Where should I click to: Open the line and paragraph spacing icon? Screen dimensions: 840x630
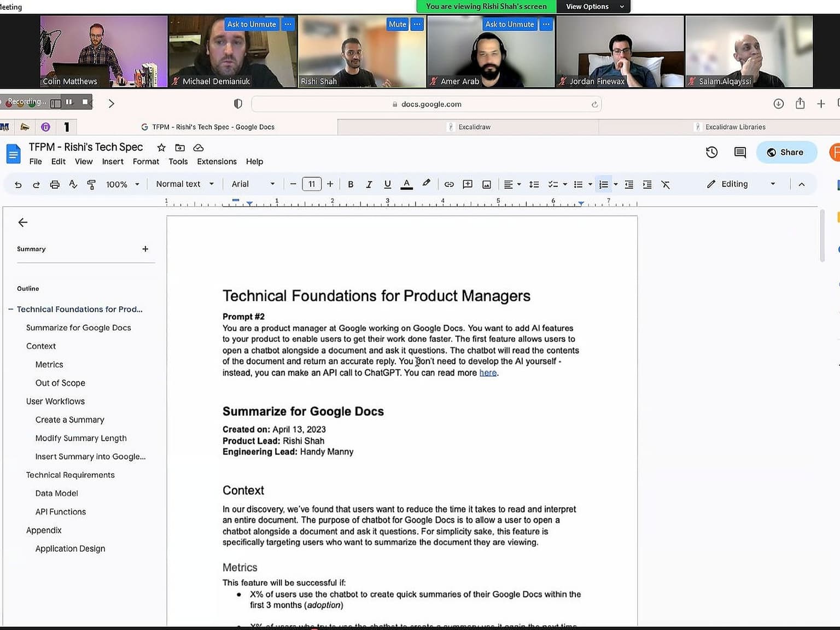point(534,184)
